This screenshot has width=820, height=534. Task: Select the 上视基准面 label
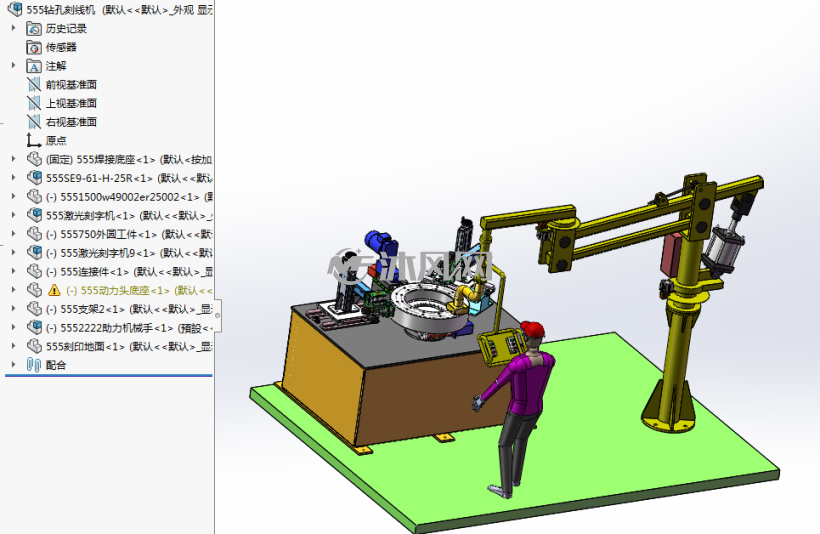pos(71,104)
